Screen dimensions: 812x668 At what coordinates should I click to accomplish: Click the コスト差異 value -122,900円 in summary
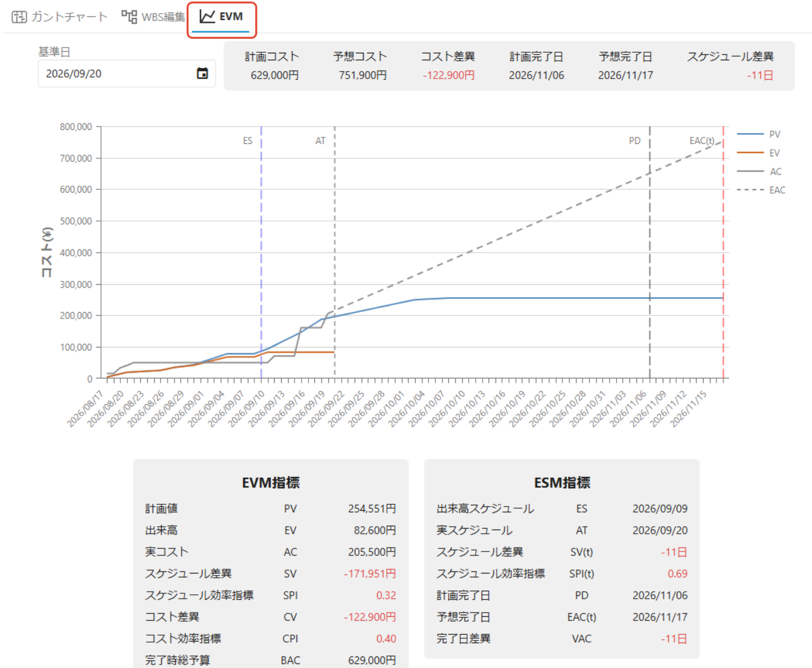click(x=449, y=75)
